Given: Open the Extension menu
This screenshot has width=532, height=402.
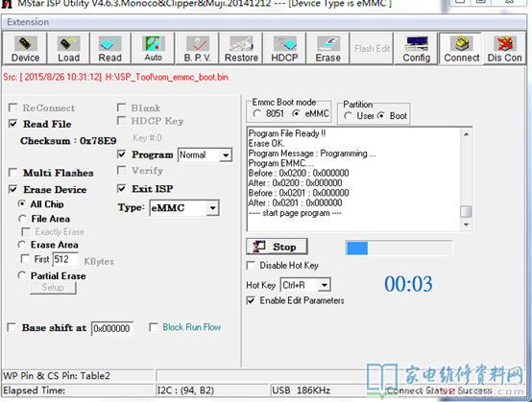Looking at the screenshot, I should pyautogui.click(x=28, y=22).
